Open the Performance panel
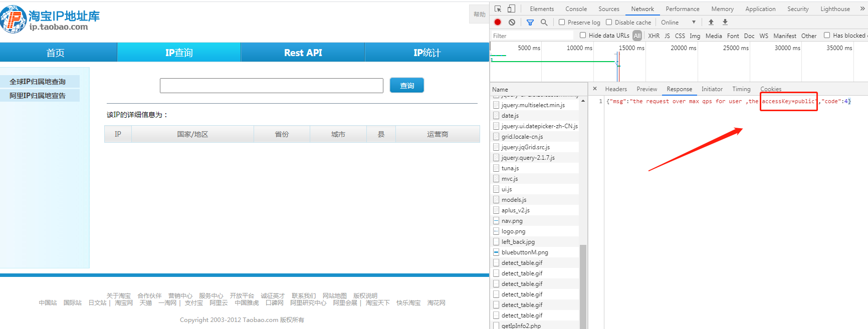This screenshot has height=329, width=868. click(x=683, y=9)
